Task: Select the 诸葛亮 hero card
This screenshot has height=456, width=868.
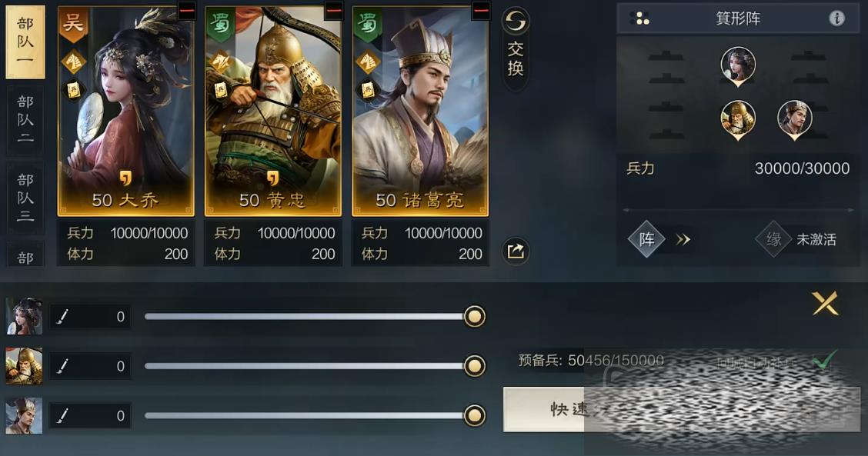Action: coord(420,111)
